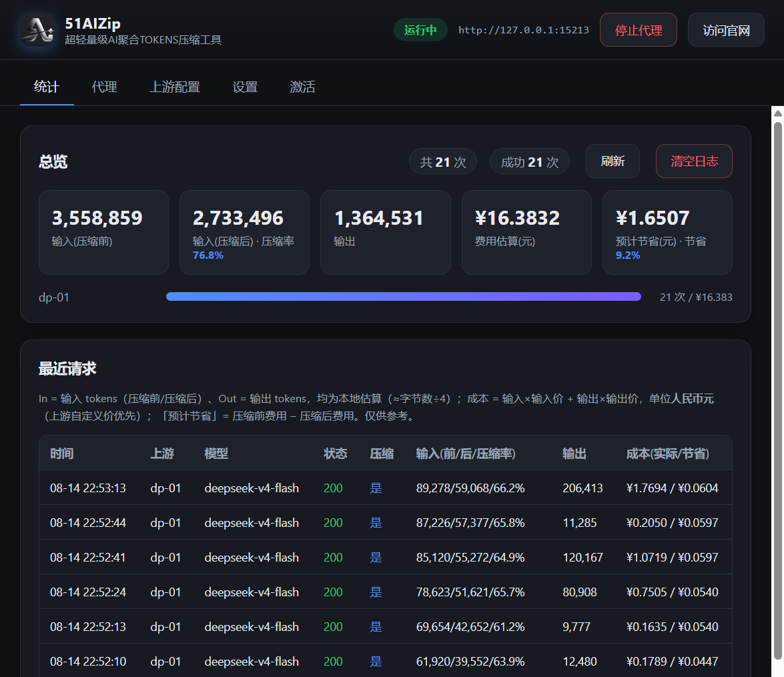The height and width of the screenshot is (677, 784).
Task: Click the 89,278/59,068/66.2% input cell
Action: (x=470, y=488)
